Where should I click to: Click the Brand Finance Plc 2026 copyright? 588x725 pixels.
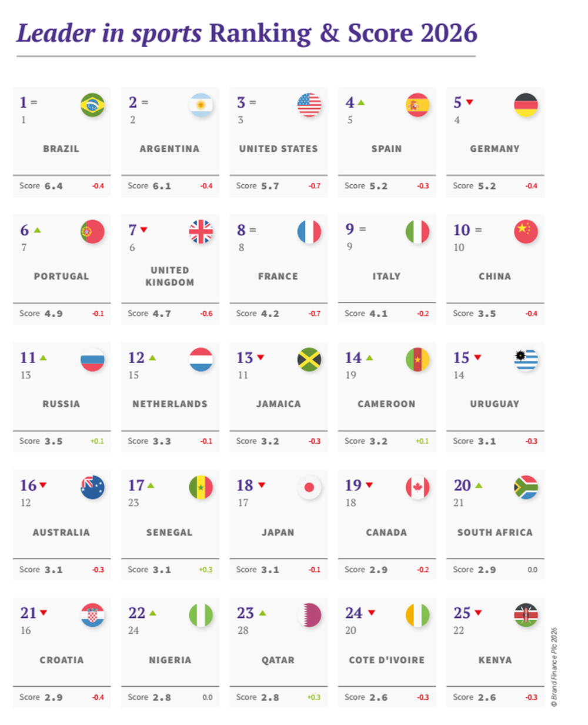553,667
